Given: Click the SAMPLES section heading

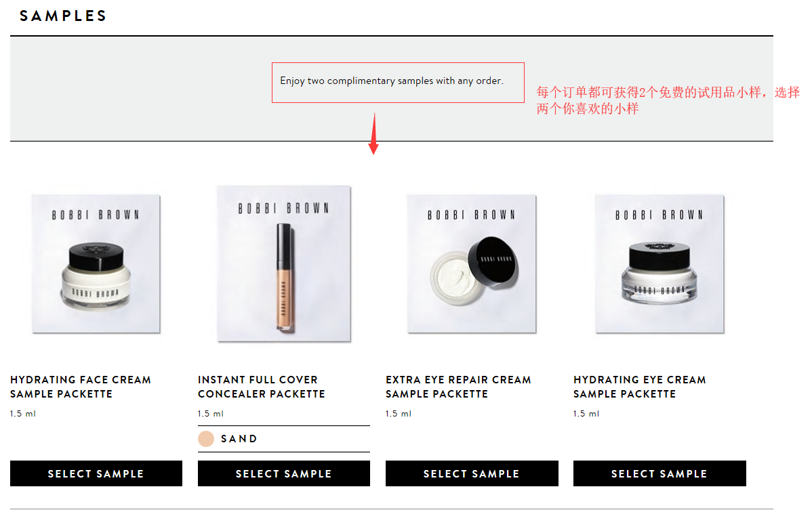Looking at the screenshot, I should pos(63,16).
